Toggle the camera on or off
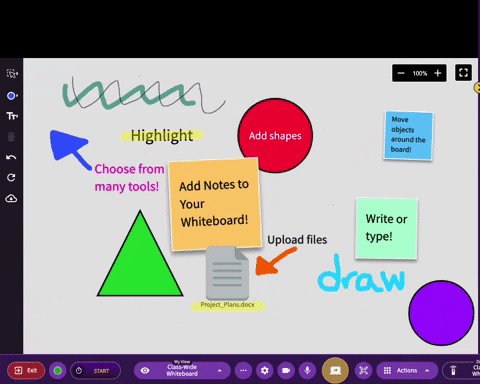 [x=286, y=370]
